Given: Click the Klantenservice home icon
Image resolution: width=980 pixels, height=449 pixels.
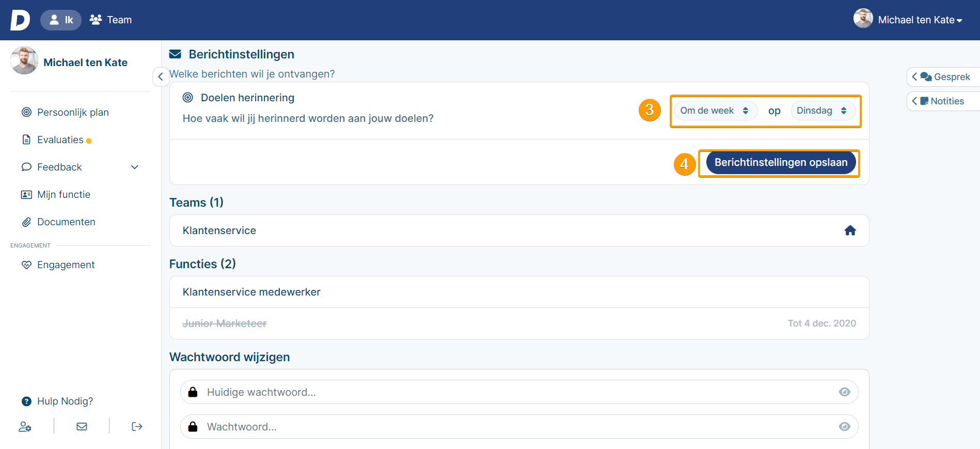Looking at the screenshot, I should [850, 230].
